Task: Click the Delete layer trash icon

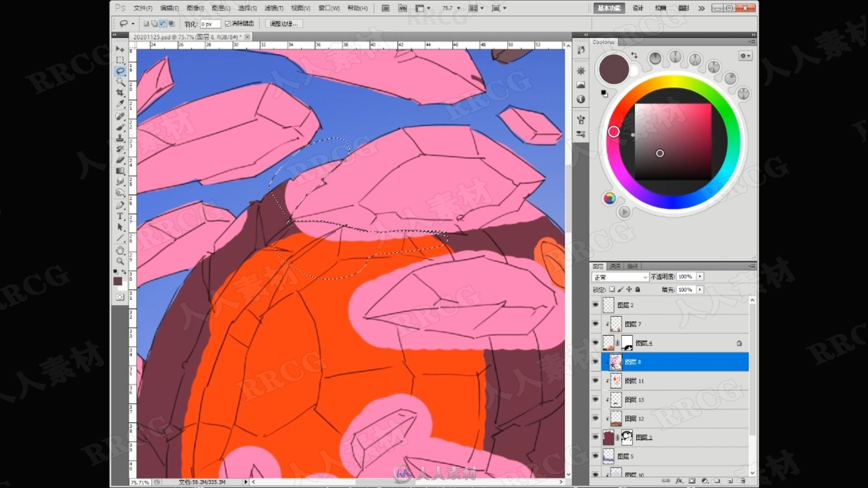Action: [x=742, y=481]
